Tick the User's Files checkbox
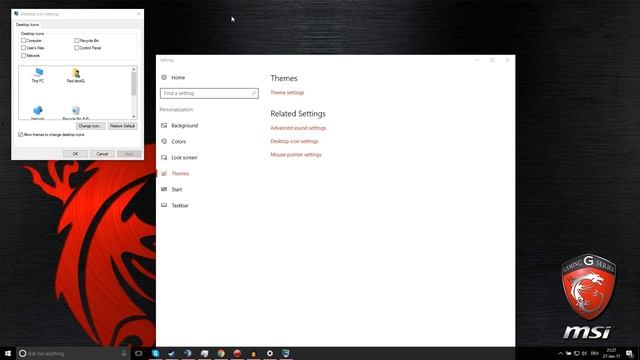This screenshot has height=360, width=640. point(23,48)
